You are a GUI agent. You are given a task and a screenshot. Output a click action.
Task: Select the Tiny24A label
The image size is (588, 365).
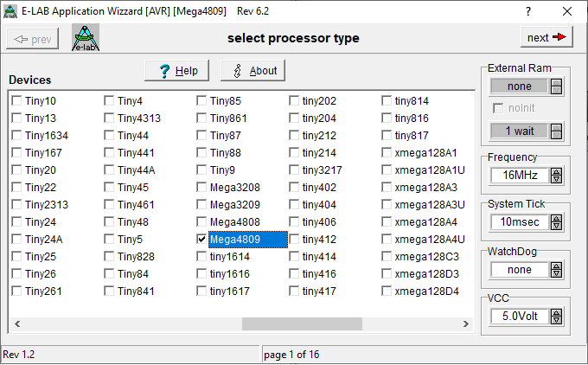click(43, 240)
